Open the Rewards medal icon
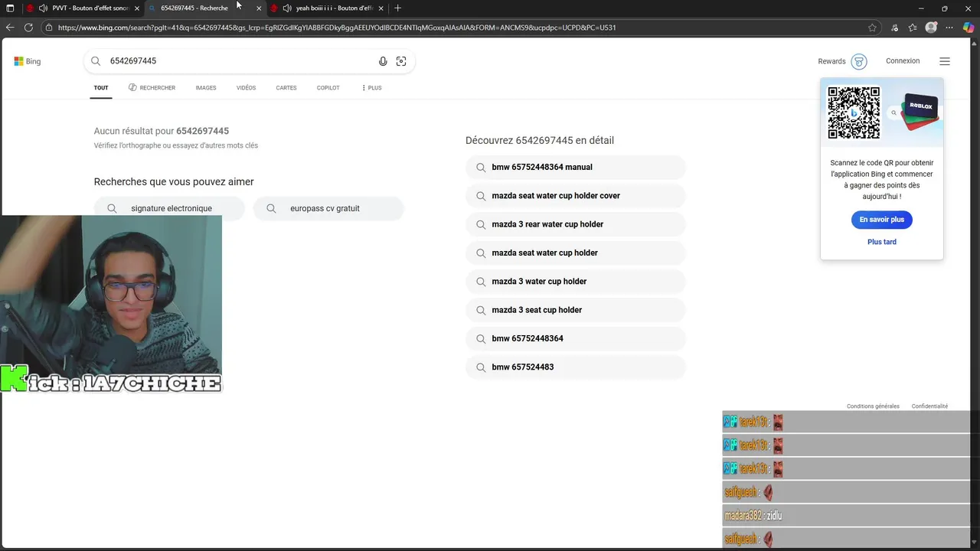This screenshot has height=551, width=980. pos(859,61)
